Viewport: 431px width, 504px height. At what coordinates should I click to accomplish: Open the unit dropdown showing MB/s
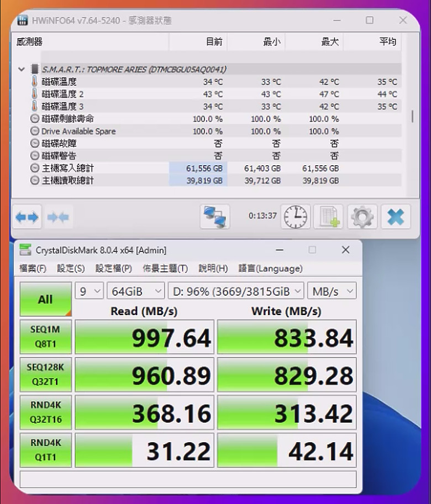click(332, 292)
